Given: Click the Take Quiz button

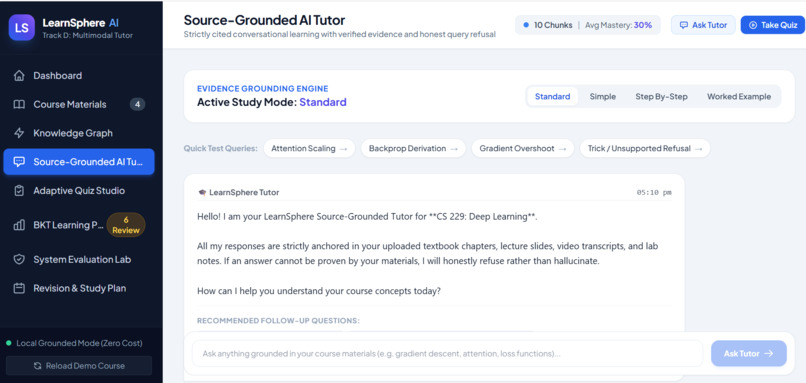Looking at the screenshot, I should click(773, 25).
